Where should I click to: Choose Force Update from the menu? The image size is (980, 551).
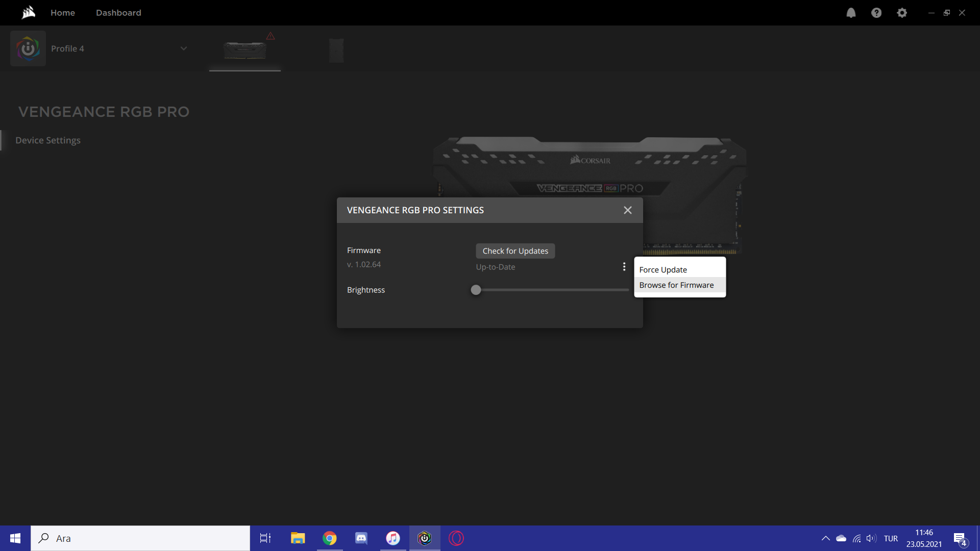pyautogui.click(x=680, y=269)
